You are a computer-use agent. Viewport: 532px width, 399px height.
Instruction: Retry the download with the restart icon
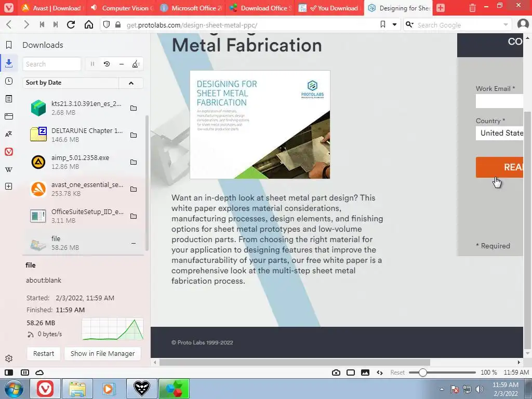[107, 64]
